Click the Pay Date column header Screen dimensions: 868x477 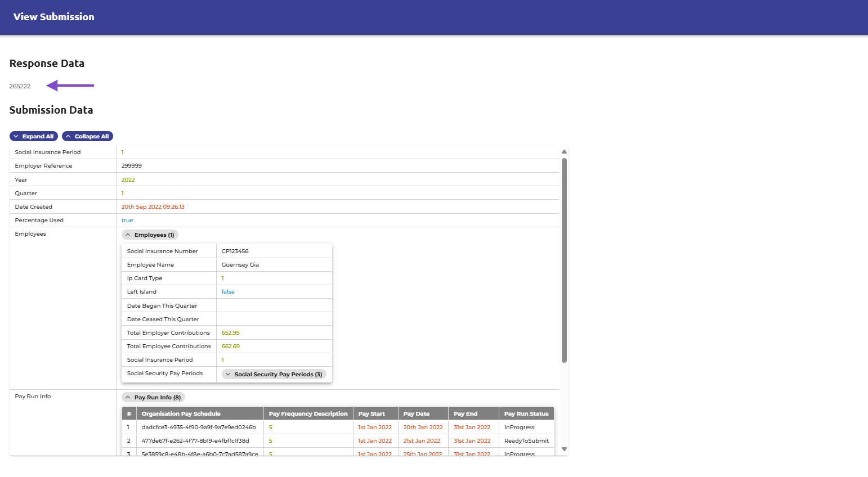tap(423, 413)
